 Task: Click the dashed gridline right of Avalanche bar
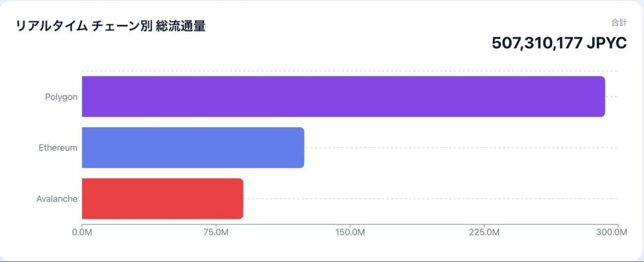click(x=429, y=199)
